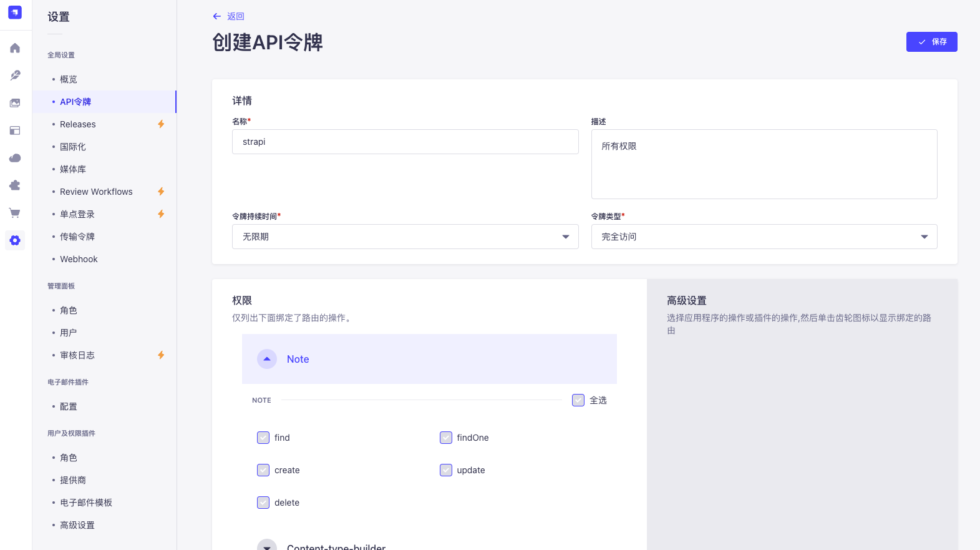Toggle the delete permission checkbox
The width and height of the screenshot is (980, 550).
[x=263, y=503]
